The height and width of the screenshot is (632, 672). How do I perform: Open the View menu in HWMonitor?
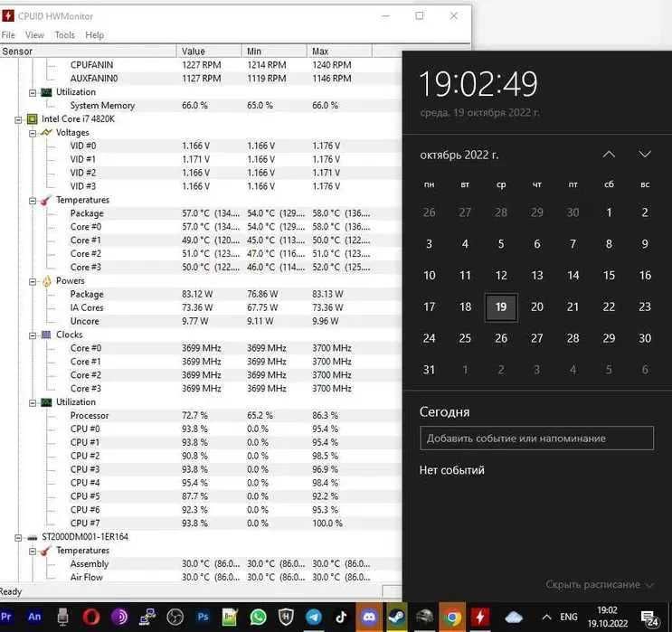point(34,35)
